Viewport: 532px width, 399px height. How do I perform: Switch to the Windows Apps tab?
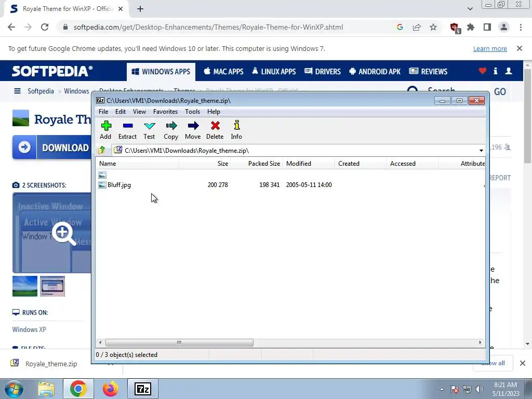[161, 72]
